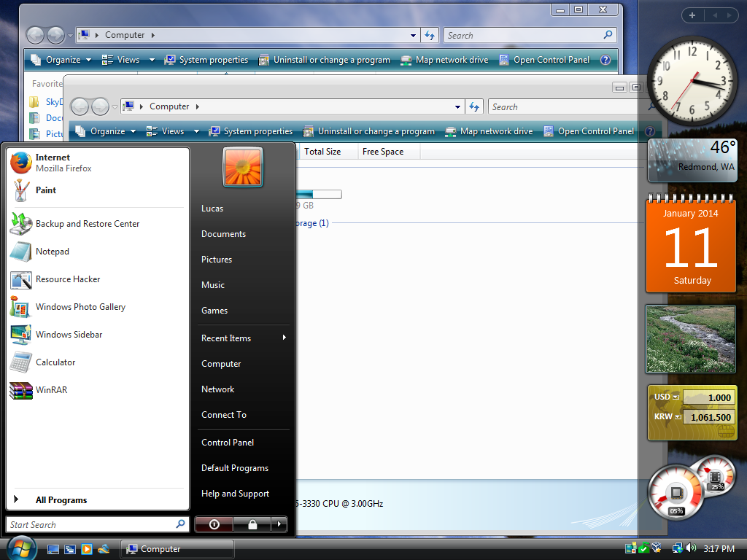Open Views dropdown arrow in back window
Viewport: 747px width, 560px height.
click(x=152, y=60)
